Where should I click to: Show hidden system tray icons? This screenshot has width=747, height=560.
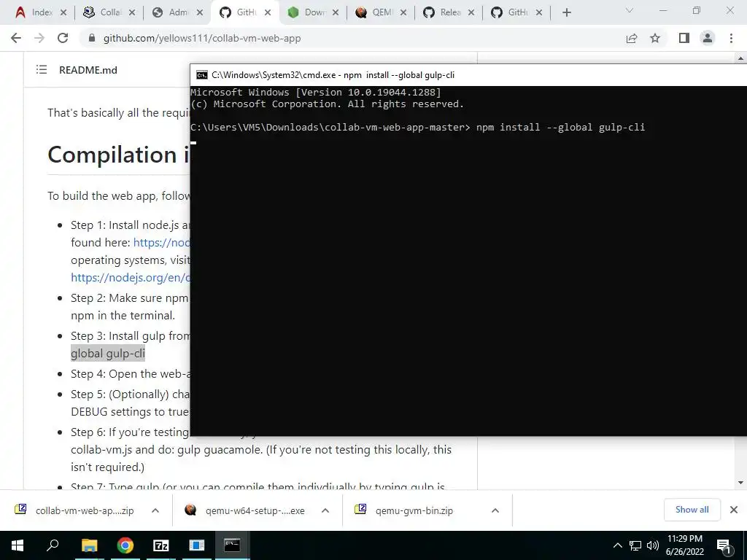pos(617,545)
